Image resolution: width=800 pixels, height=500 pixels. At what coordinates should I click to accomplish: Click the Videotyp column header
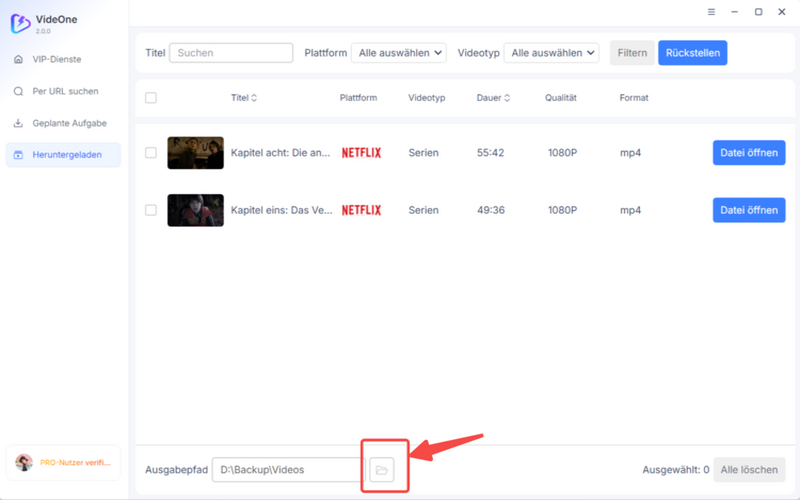tap(427, 97)
